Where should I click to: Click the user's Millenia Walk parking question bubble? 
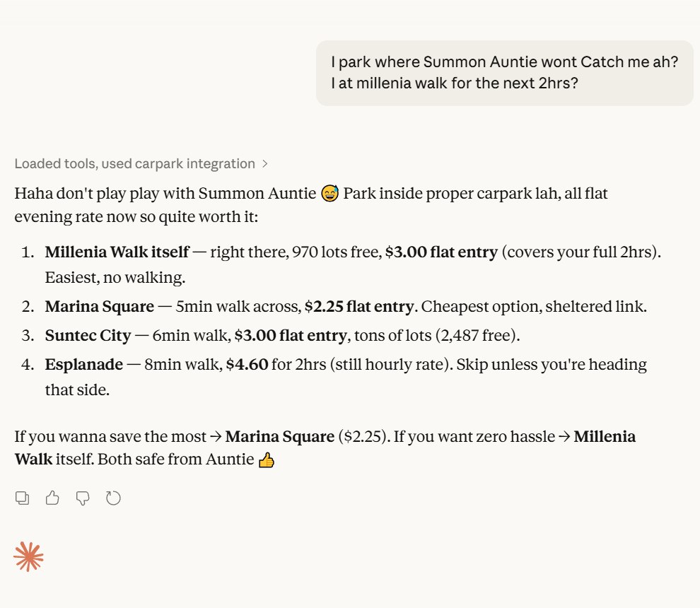click(x=504, y=73)
